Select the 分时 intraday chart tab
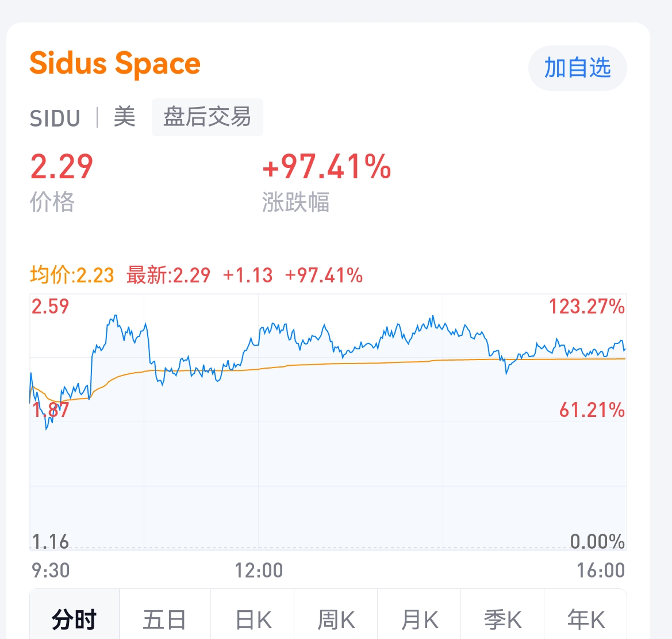672x639 pixels. click(x=74, y=620)
